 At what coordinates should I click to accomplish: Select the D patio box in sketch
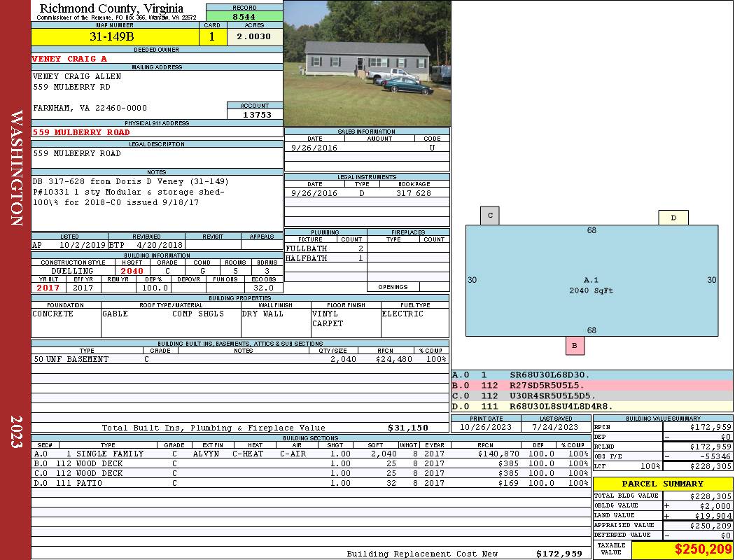coord(673,218)
